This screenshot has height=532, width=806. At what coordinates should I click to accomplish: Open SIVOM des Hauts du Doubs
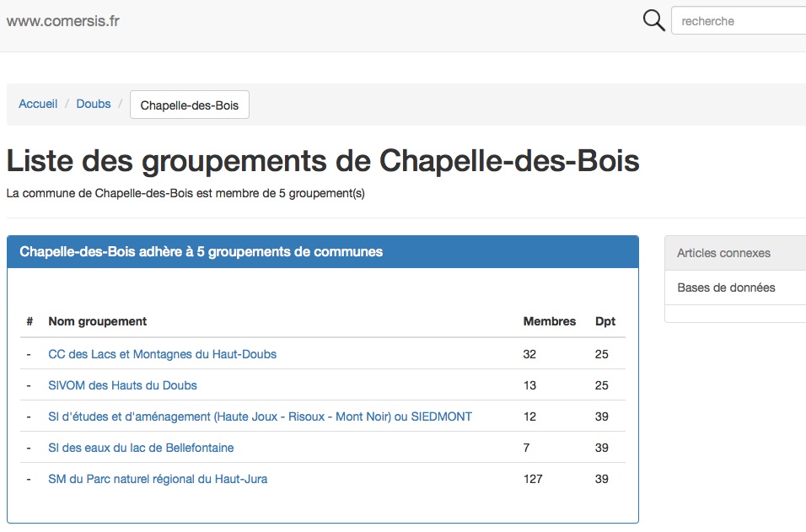pos(122,385)
